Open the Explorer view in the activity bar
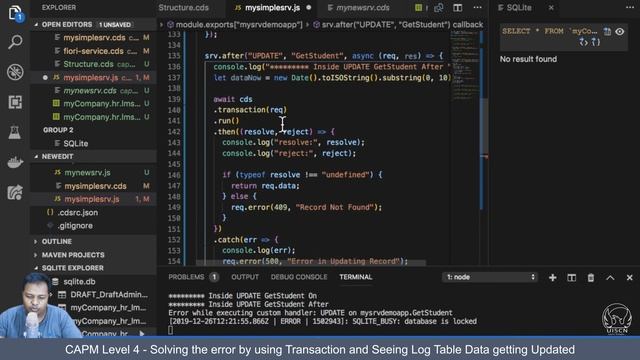 (x=15, y=13)
